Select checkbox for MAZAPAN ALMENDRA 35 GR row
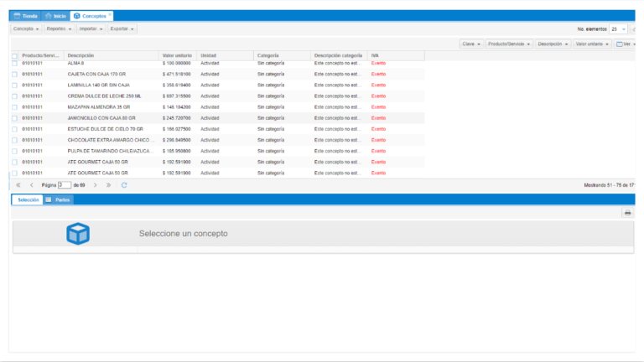The height and width of the screenshot is (362, 644). pos(14,107)
